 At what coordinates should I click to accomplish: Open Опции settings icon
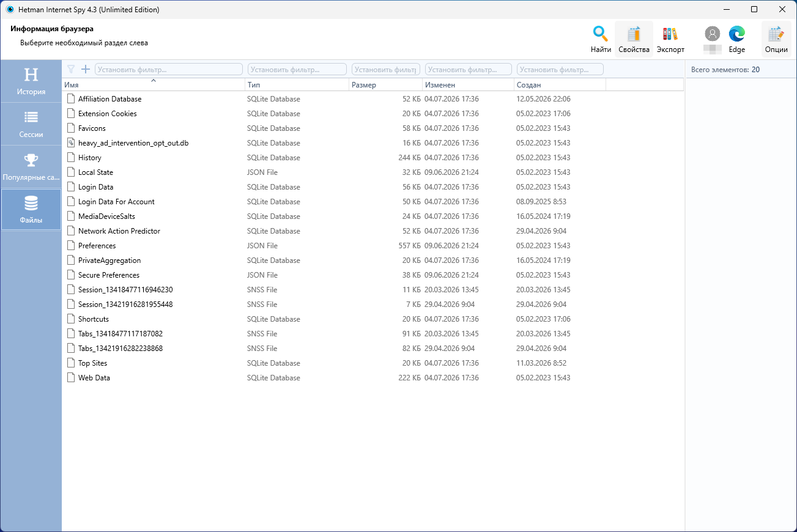(776, 39)
